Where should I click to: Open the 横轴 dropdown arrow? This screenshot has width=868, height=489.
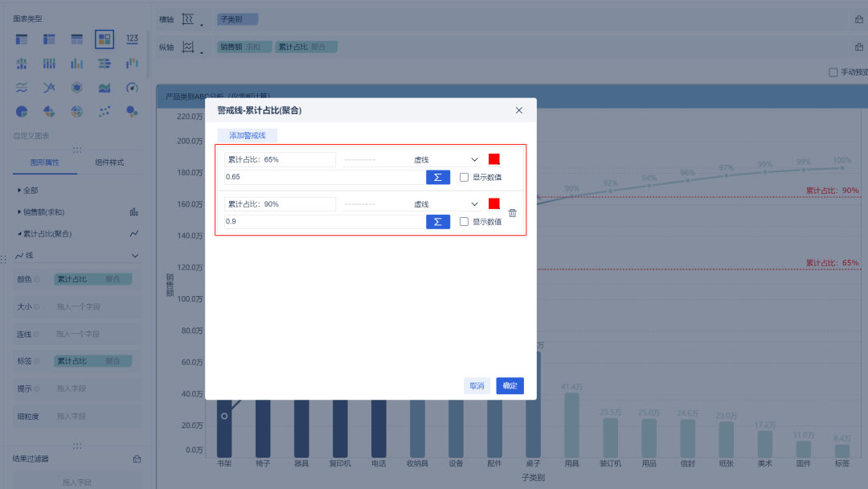[x=202, y=24]
